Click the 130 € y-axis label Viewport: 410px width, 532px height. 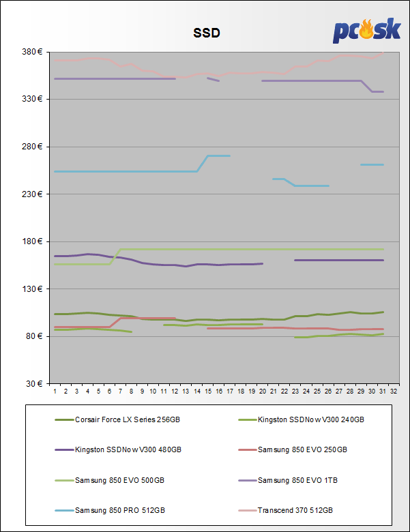[32, 289]
